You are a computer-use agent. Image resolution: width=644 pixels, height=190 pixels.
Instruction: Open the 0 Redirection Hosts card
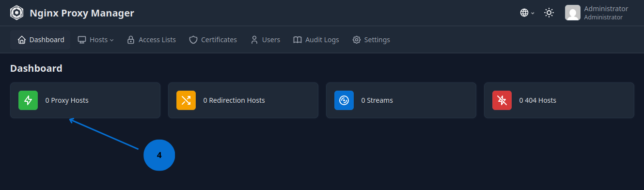pos(243,100)
